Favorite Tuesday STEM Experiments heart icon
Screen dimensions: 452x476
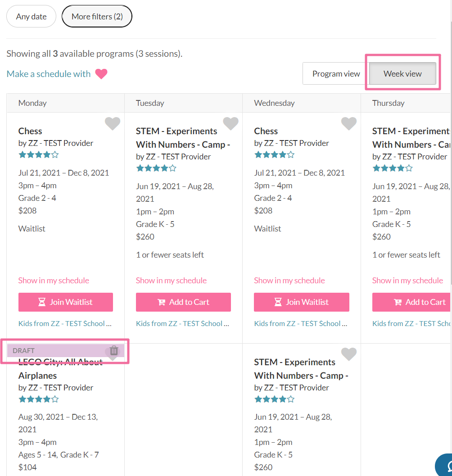tap(231, 123)
